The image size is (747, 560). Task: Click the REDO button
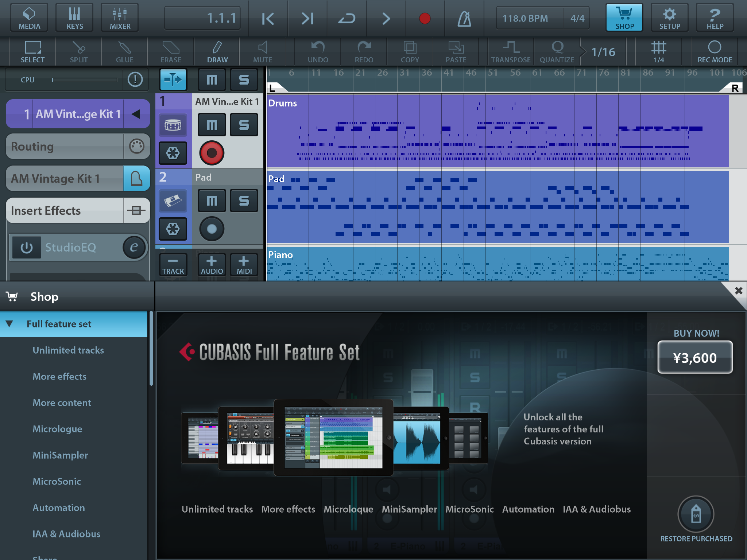click(364, 52)
